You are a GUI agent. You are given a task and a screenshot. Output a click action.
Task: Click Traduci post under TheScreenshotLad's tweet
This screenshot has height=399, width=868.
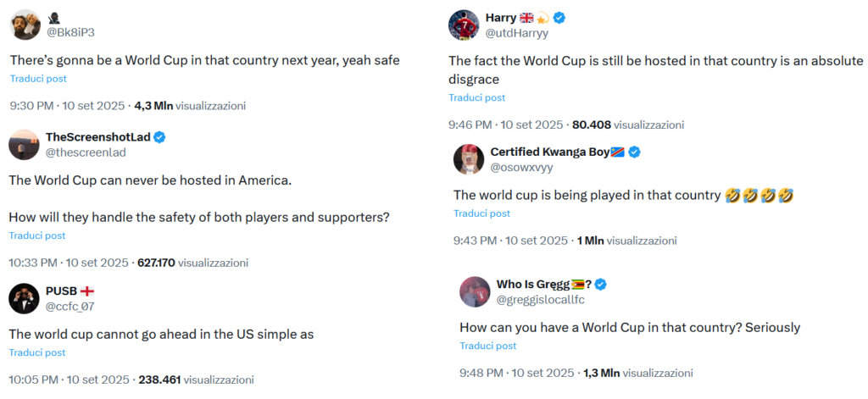click(37, 236)
